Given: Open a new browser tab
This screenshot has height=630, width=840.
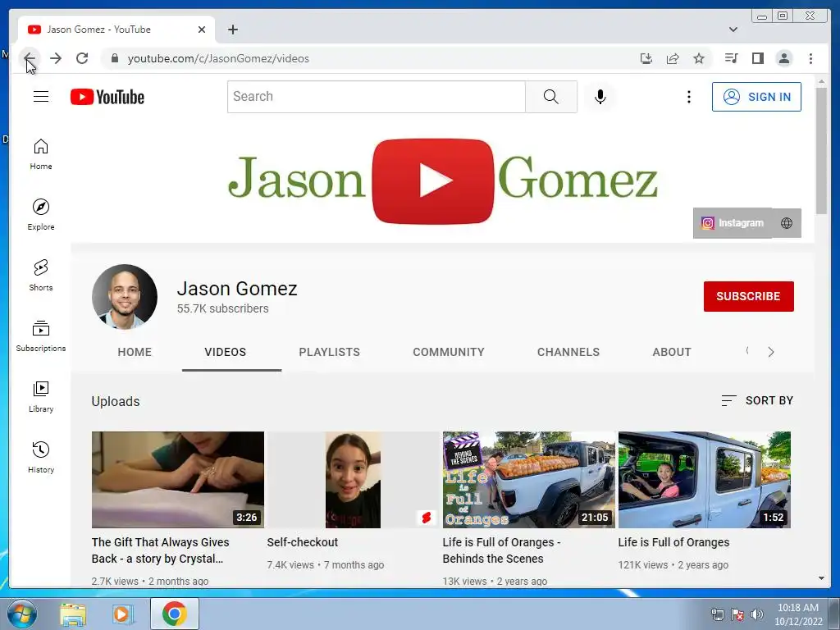Looking at the screenshot, I should (x=232, y=30).
